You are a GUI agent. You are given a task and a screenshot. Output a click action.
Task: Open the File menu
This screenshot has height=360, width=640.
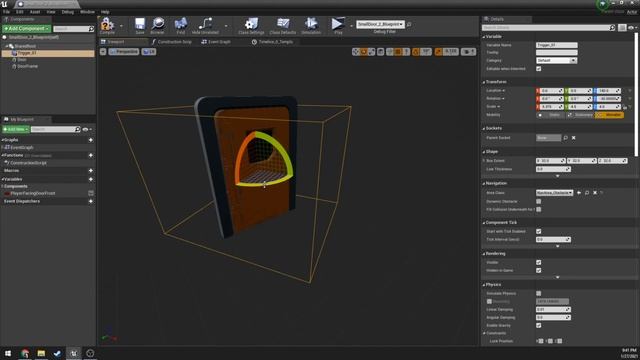click(6, 12)
